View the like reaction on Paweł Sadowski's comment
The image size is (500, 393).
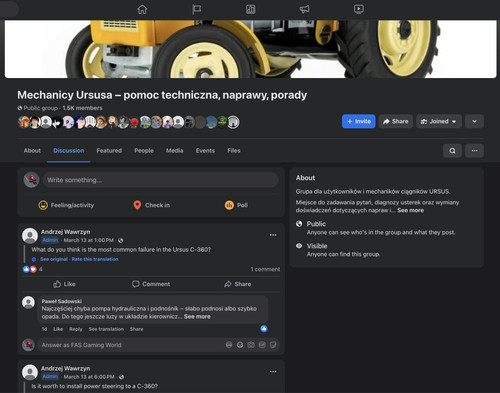tap(264, 329)
